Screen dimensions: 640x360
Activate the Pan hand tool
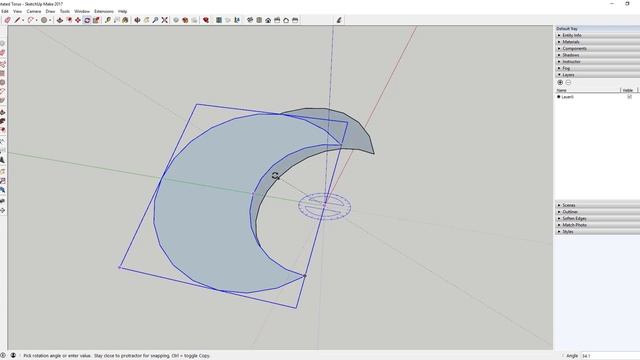click(147, 20)
